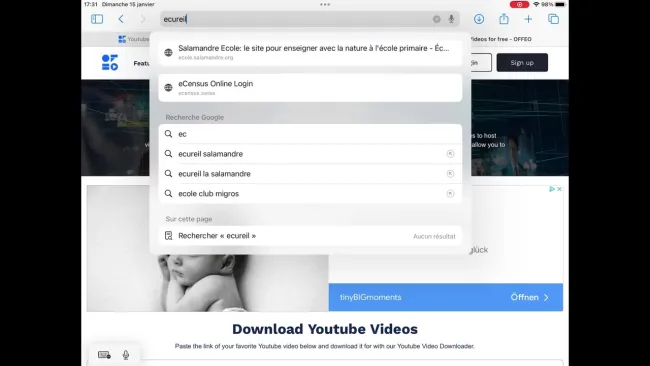The image size is (650, 366).
Task: Search this page for « ecureil »
Action: (310, 236)
